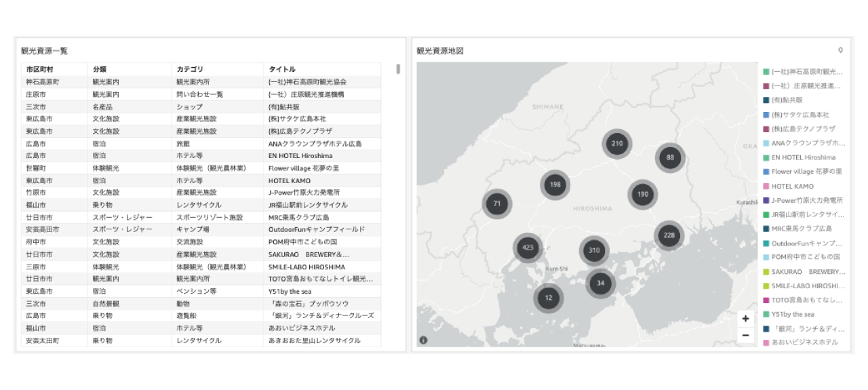Select the 423 cluster marker on map
The image size is (868, 390).
528,248
